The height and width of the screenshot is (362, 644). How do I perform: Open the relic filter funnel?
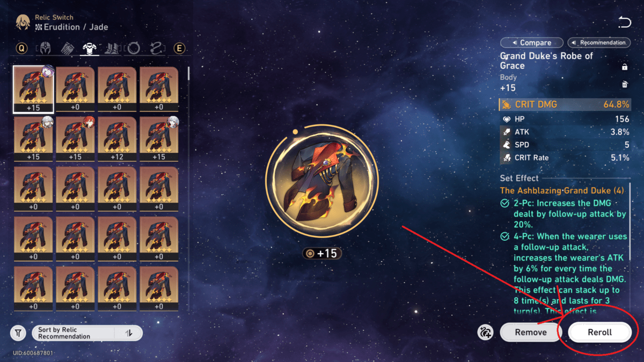(18, 333)
